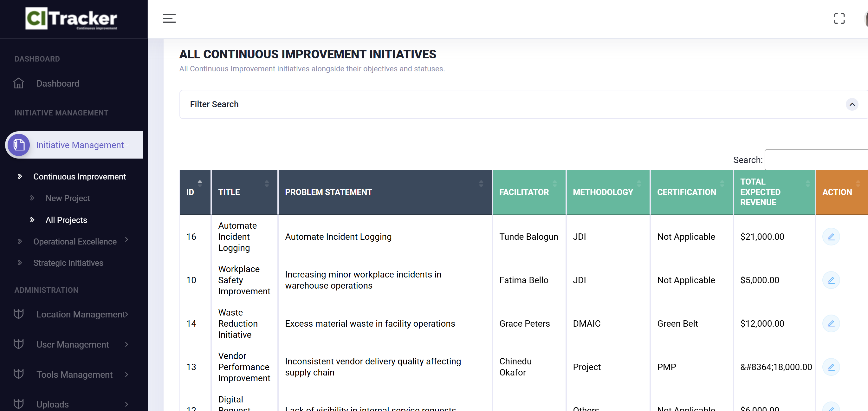Edit the Workplace Safety Improvement row

(831, 280)
